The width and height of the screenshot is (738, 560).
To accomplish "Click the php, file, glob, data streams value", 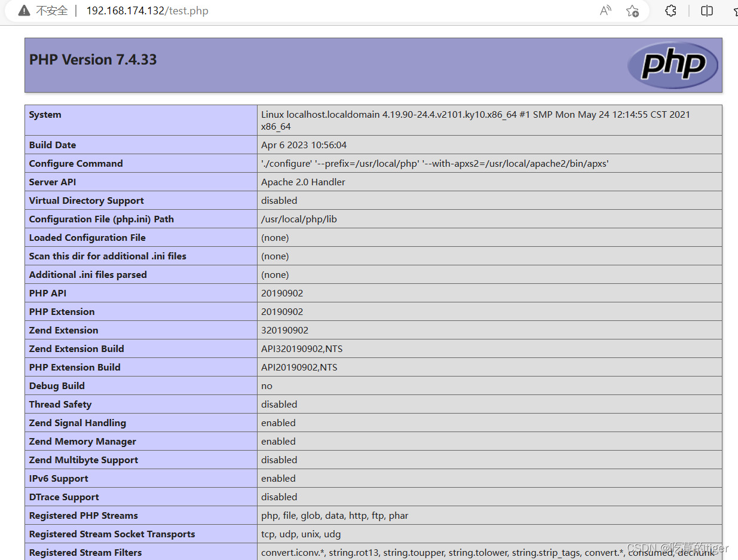I will 335,515.
